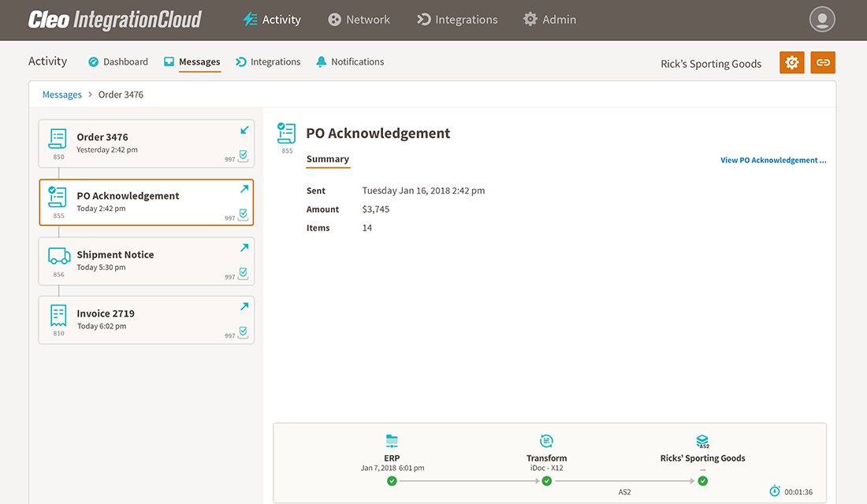The image size is (867, 504).
Task: Click green status check under Ricks' Sporting Goods
Action: [x=703, y=481]
